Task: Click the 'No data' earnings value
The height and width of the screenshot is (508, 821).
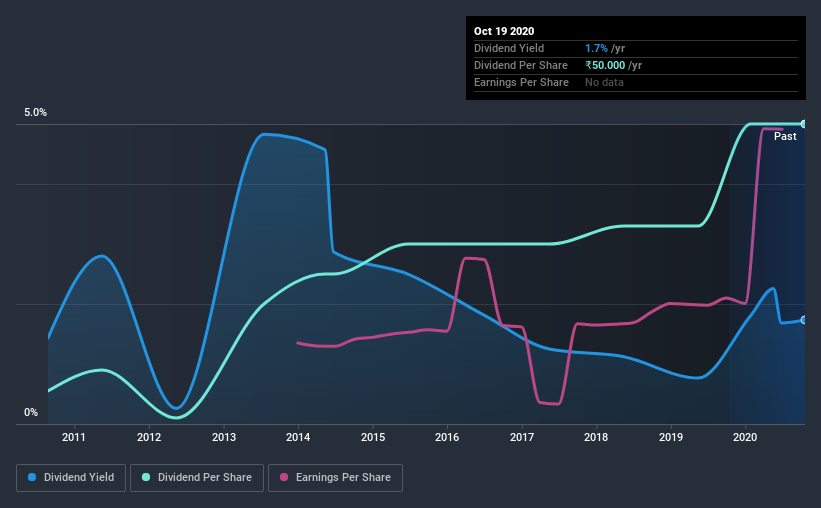Action: click(x=604, y=82)
